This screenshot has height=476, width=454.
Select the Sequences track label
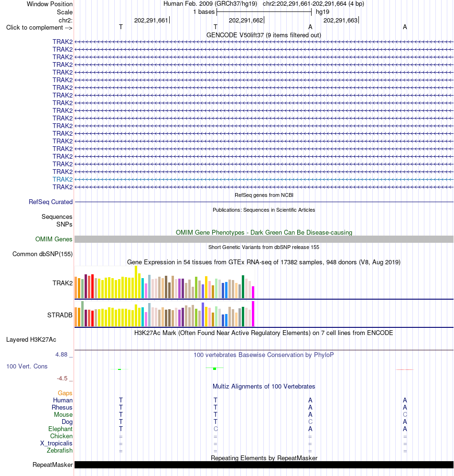click(57, 217)
